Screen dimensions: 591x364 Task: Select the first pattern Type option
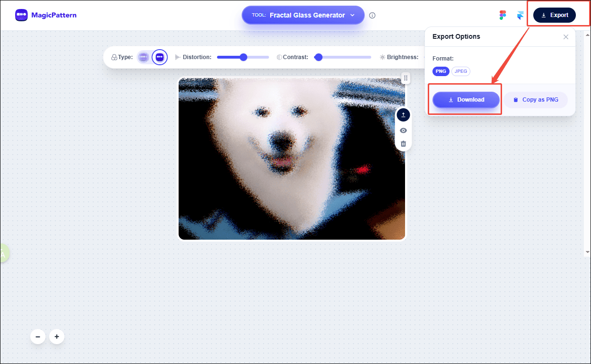143,57
